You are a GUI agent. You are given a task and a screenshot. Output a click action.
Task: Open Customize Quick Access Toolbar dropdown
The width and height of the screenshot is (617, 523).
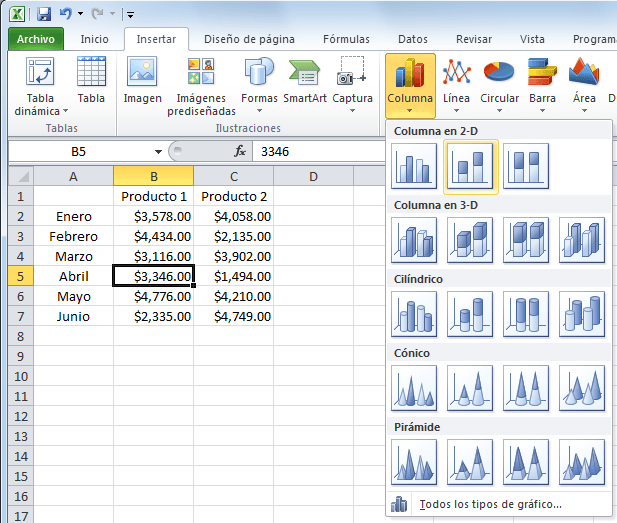pyautogui.click(x=130, y=15)
